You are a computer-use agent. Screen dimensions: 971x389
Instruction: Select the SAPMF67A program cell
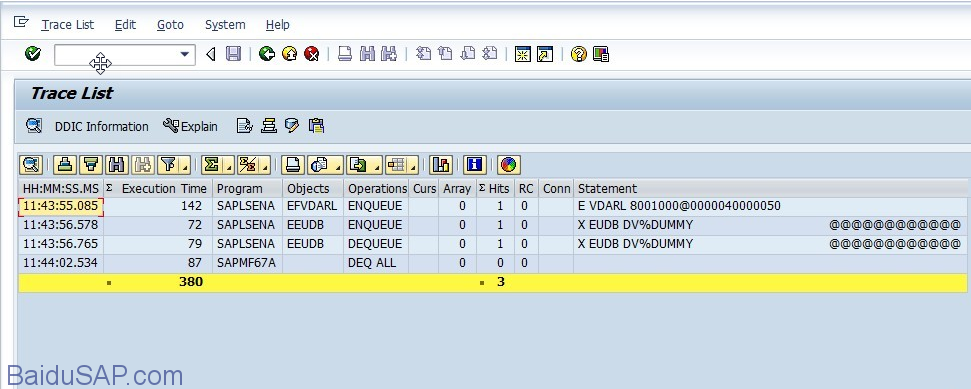248,263
